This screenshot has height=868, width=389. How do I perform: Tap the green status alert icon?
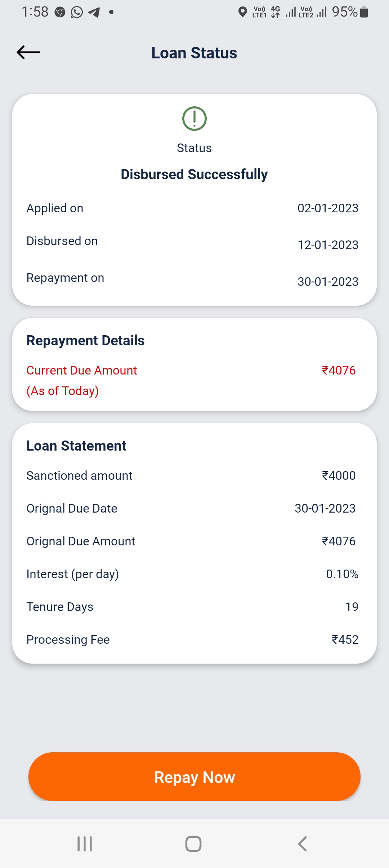(194, 119)
